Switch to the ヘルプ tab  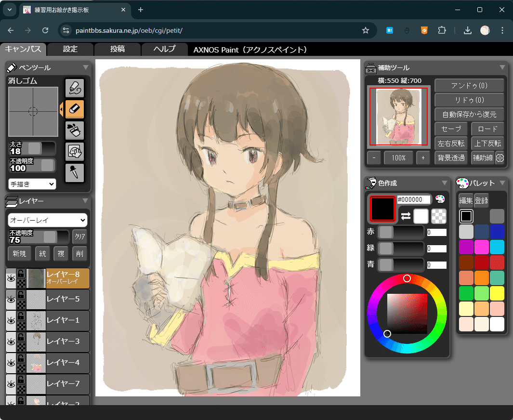(165, 49)
